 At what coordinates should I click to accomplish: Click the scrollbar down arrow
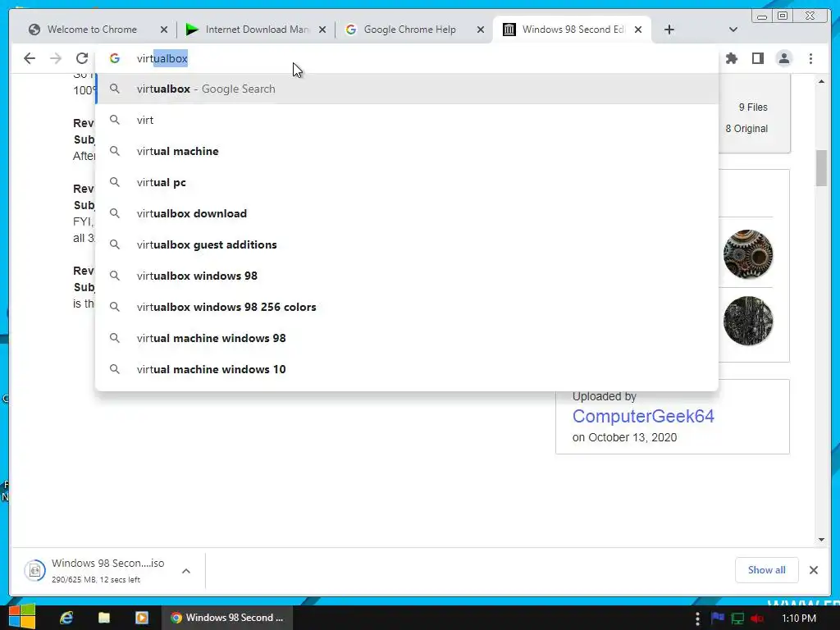point(821,540)
